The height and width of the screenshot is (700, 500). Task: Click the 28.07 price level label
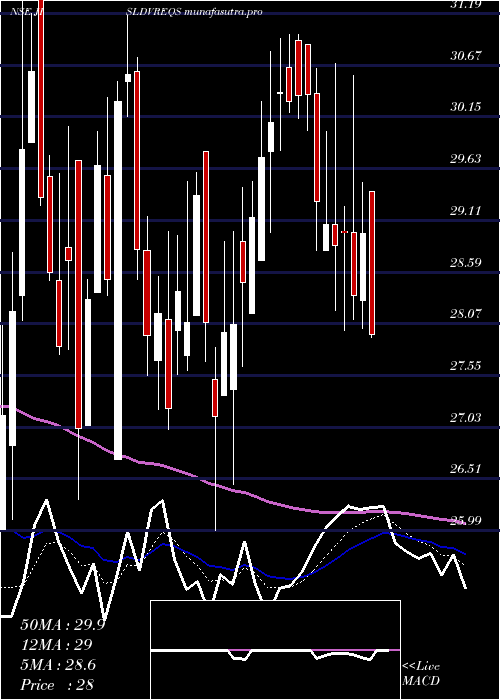[x=467, y=313]
